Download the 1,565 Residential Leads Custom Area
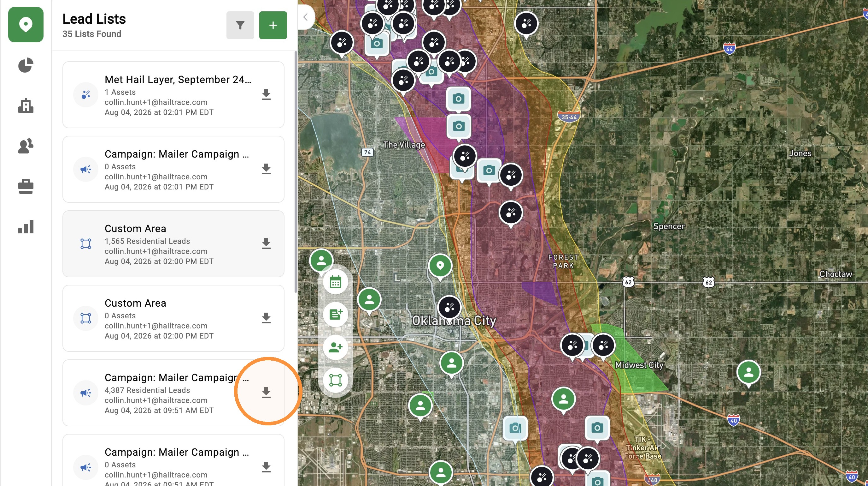Viewport: 868px width, 486px height. [x=266, y=243]
